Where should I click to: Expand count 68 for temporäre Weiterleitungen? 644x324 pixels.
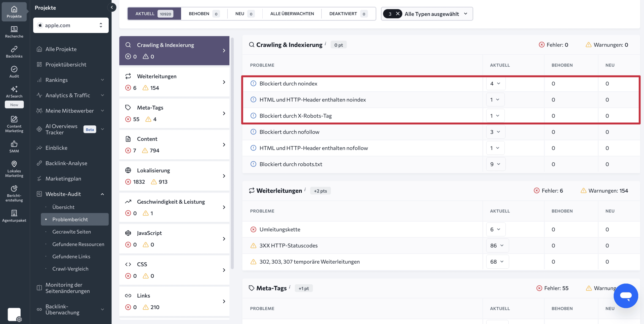[x=497, y=262]
